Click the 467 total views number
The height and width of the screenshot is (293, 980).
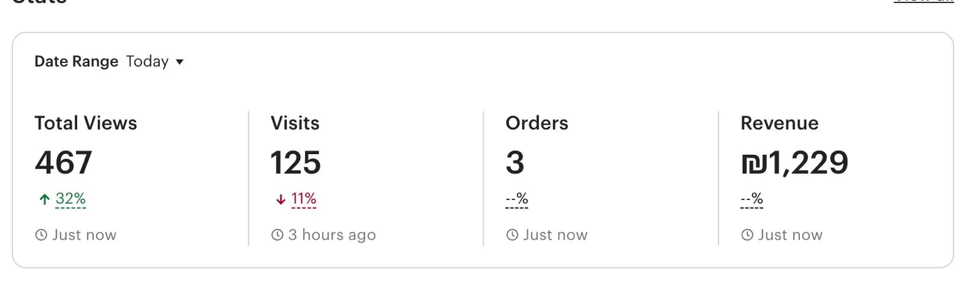click(64, 163)
